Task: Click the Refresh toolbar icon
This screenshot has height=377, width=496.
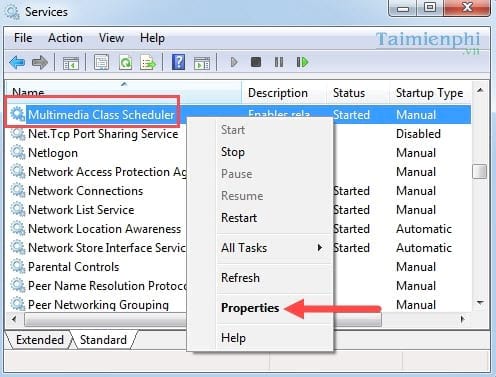Action: 125,62
